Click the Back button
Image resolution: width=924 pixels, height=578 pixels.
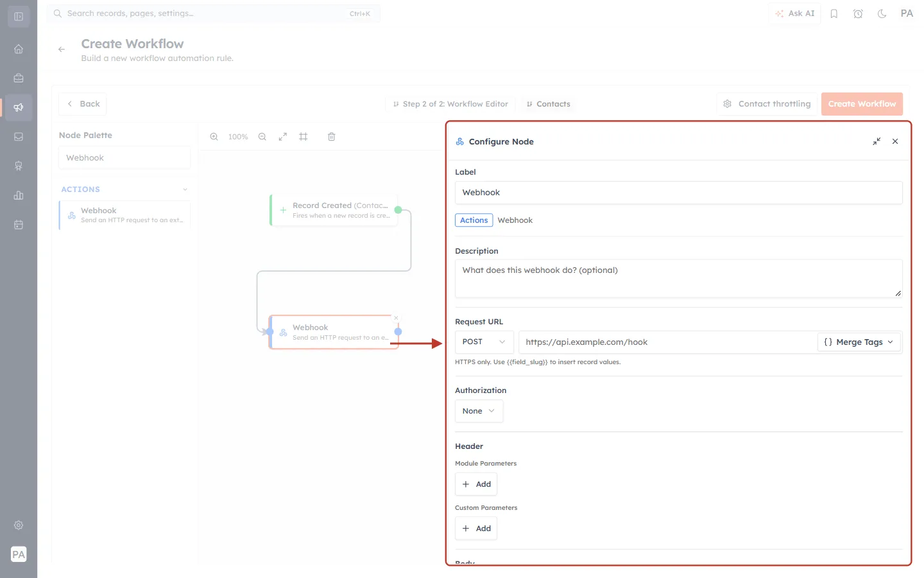(x=83, y=104)
